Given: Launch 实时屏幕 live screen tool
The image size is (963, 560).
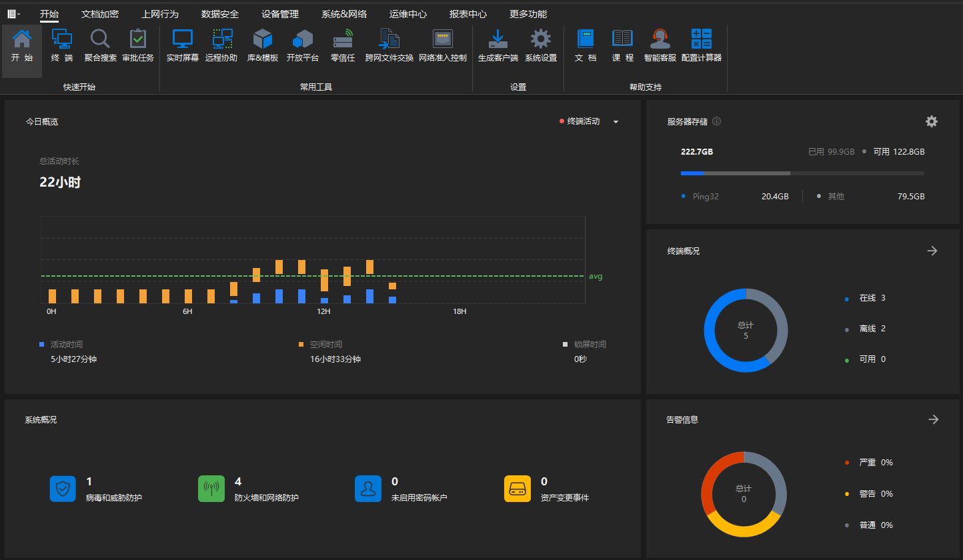Looking at the screenshot, I should pos(183,39).
